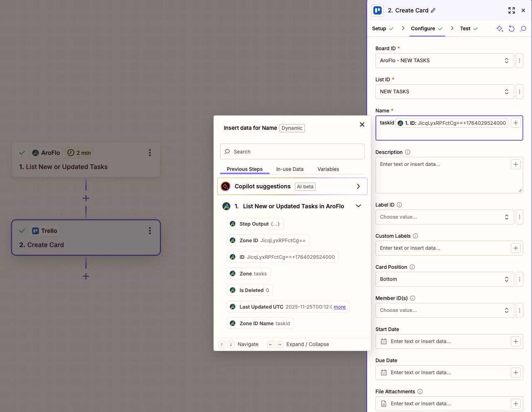Viewport: 532px width, 412px height.
Task: Click the undo refresh icon in panel toolbar
Action: click(512, 29)
